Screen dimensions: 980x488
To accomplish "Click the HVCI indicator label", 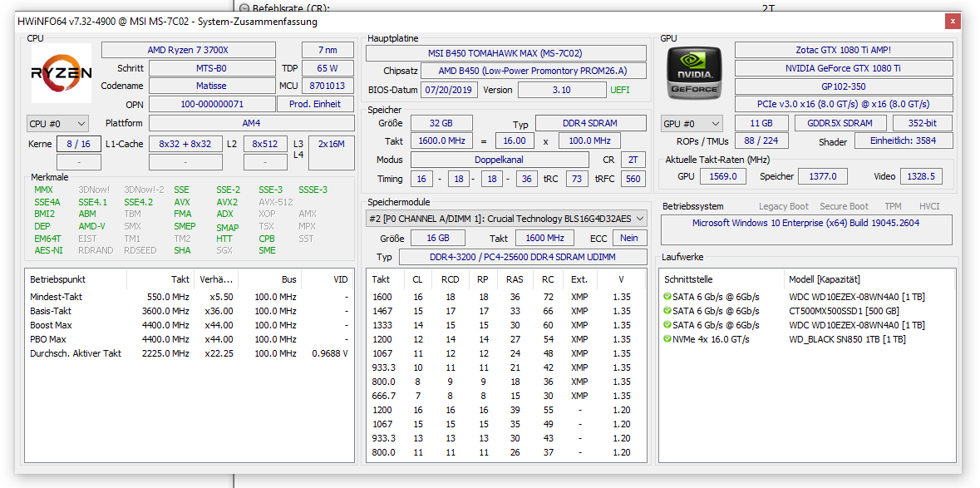I will pos(929,206).
